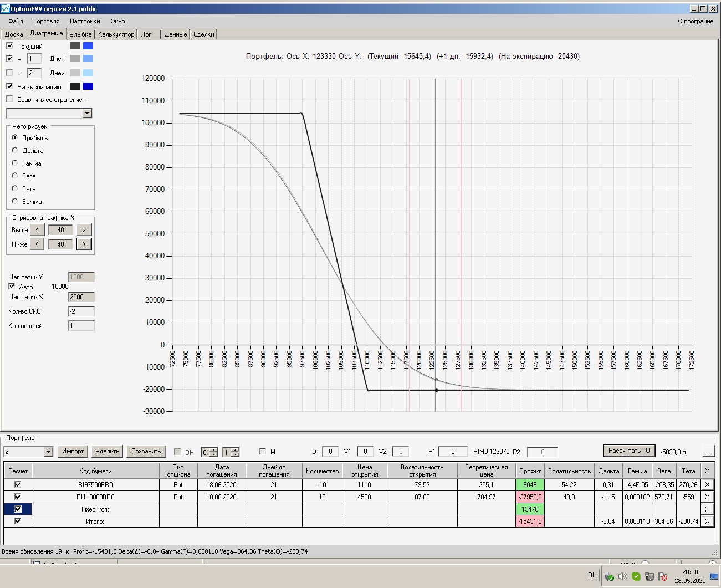Viewport: 721px width, 588px height.
Task: Open the Окно menu
Action: point(117,21)
